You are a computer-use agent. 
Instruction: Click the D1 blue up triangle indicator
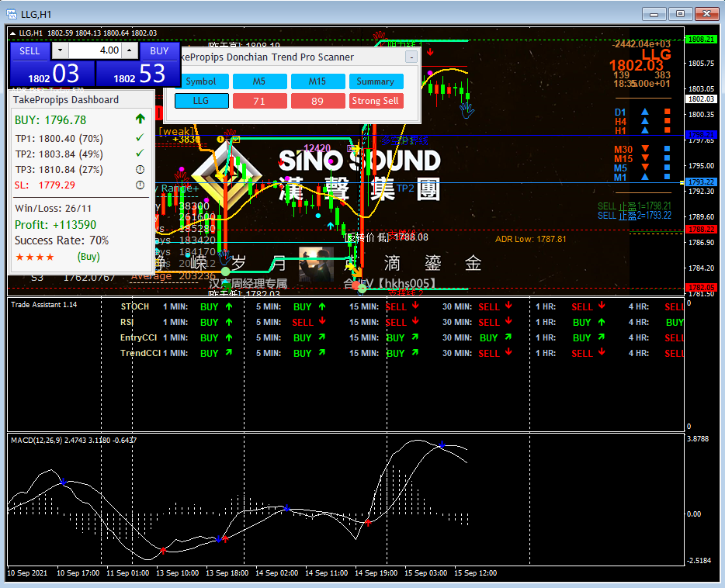point(645,112)
